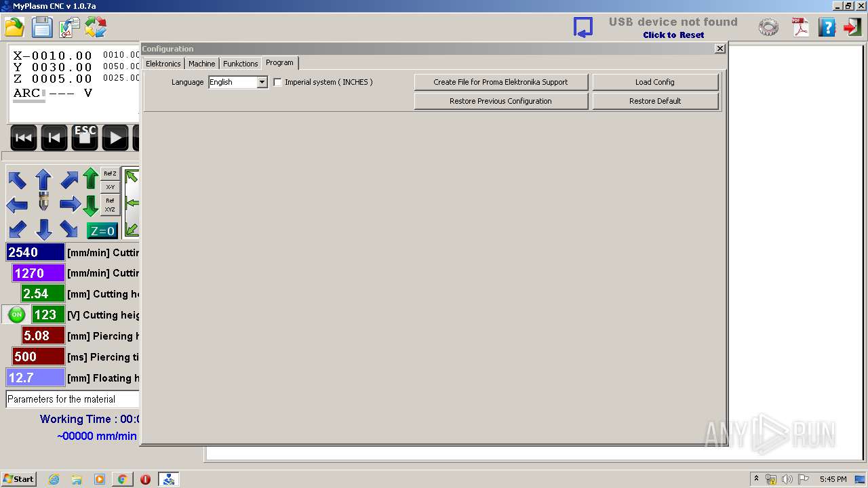
Task: Toggle the green ON height control switch
Action: point(16,314)
